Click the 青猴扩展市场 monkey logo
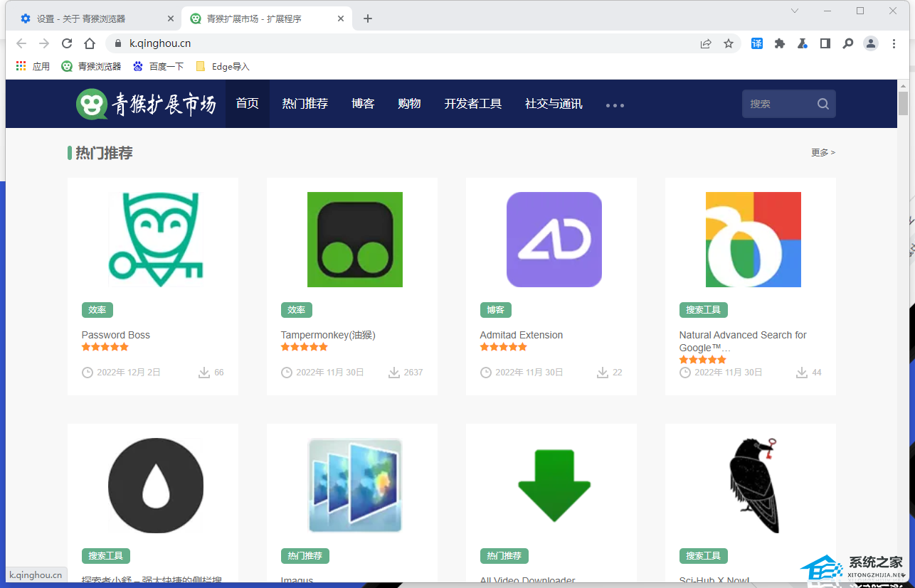This screenshot has width=915, height=588. [146, 104]
